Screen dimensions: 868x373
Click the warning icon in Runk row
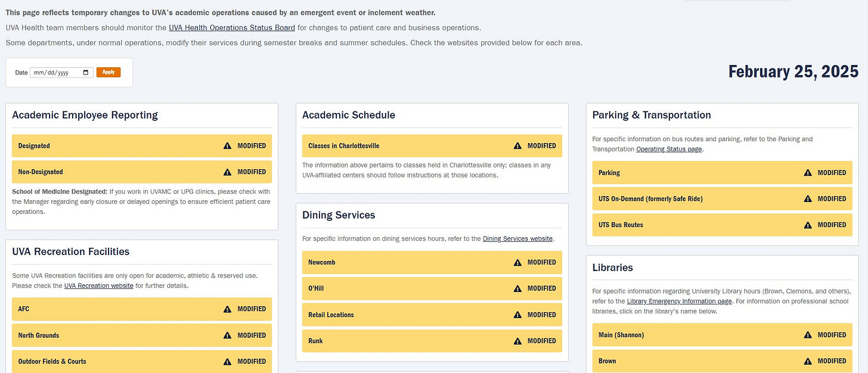pyautogui.click(x=517, y=341)
